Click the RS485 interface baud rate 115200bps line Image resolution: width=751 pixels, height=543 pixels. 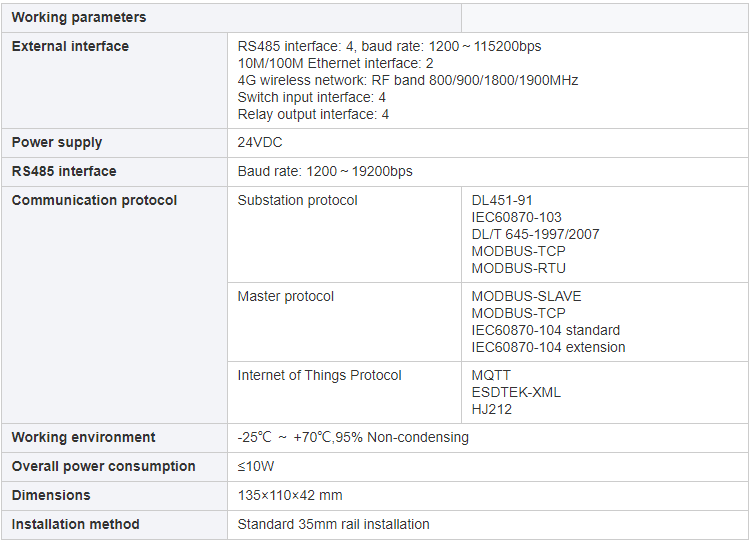(389, 46)
